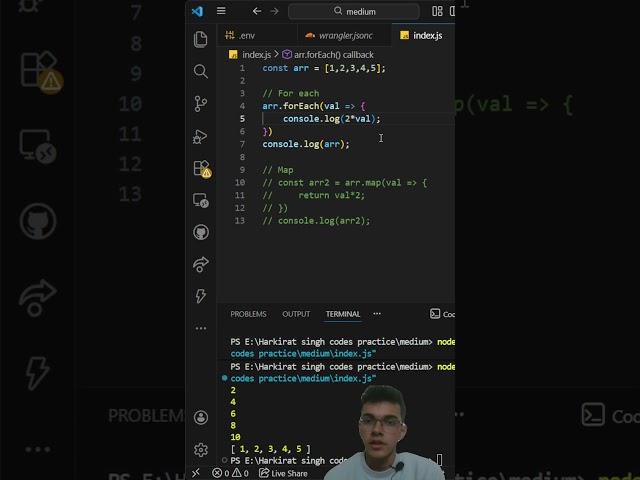This screenshot has width=640, height=480.
Task: Open the customize layout icon in title bar
Action: pos(437,11)
